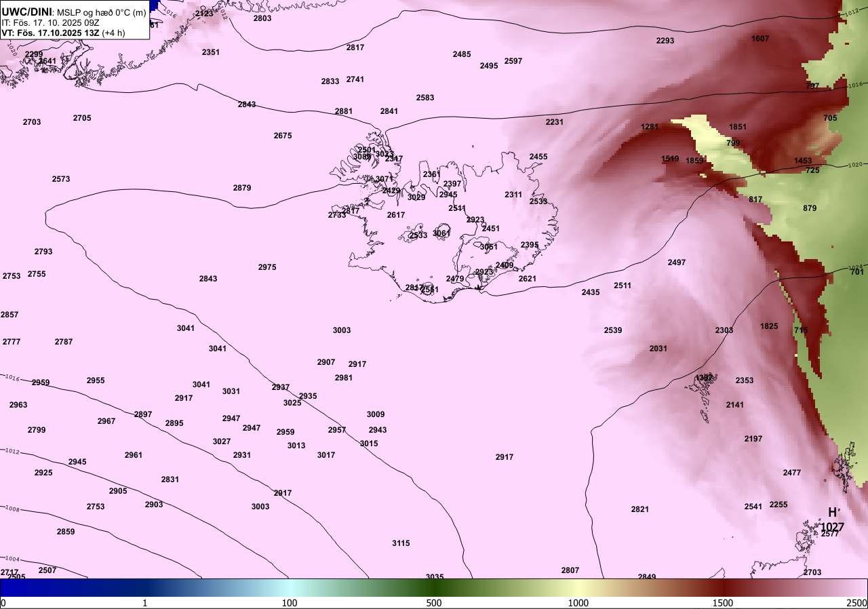Click the height value 2807

coord(570,570)
